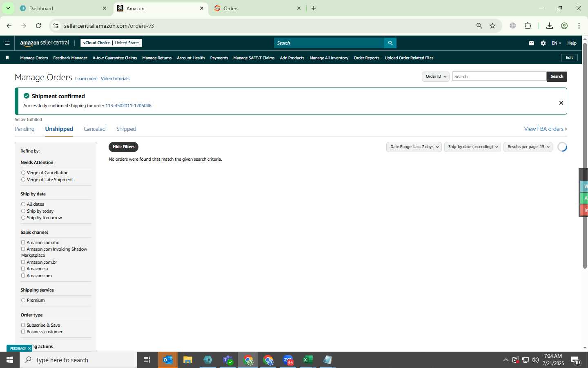Image resolution: width=588 pixels, height=368 pixels.
Task: Check the Amazon.ca sales channel
Action: tap(23, 269)
